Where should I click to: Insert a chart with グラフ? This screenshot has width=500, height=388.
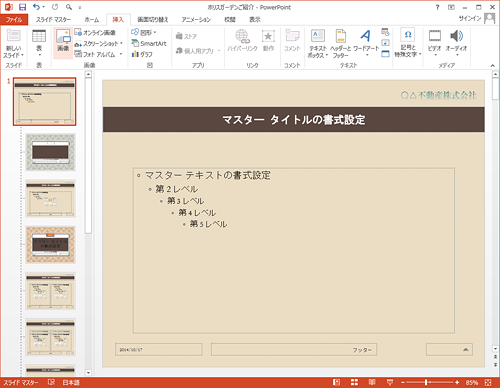point(142,54)
